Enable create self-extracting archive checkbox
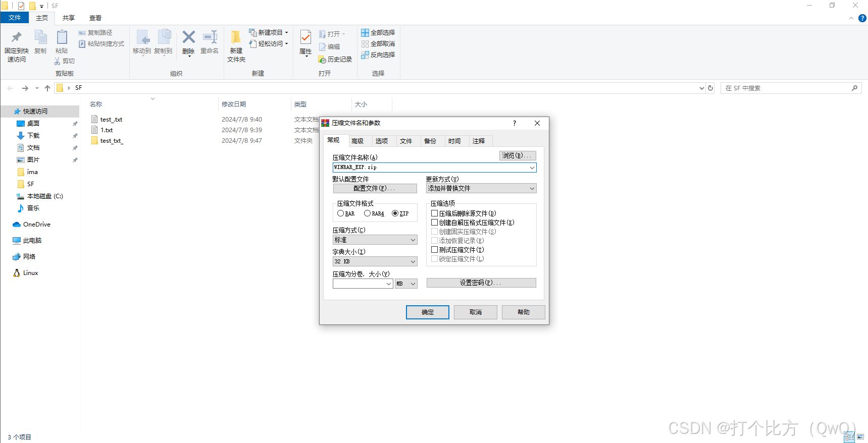This screenshot has height=443, width=868. tap(434, 223)
